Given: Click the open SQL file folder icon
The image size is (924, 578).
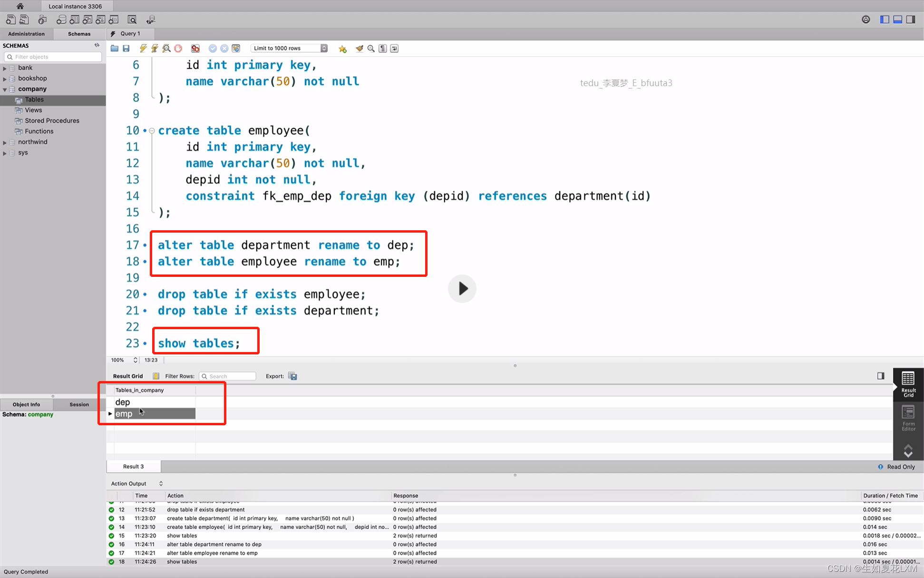Looking at the screenshot, I should point(115,49).
